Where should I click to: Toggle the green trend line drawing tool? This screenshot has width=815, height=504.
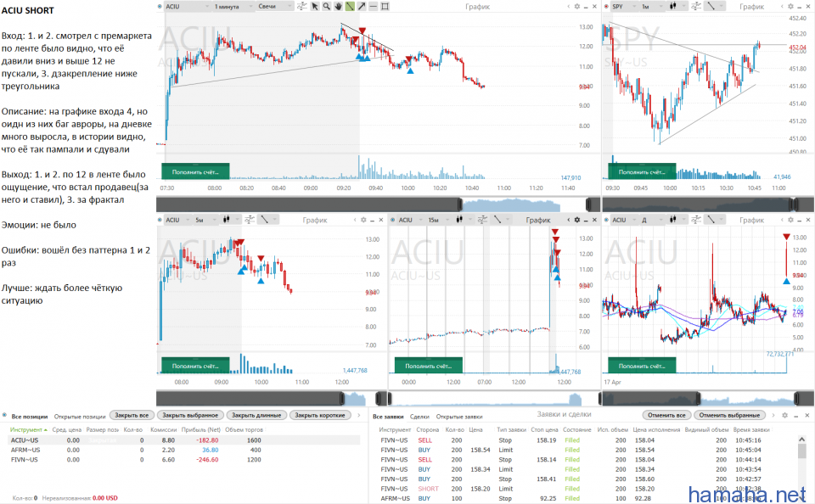coord(350,6)
